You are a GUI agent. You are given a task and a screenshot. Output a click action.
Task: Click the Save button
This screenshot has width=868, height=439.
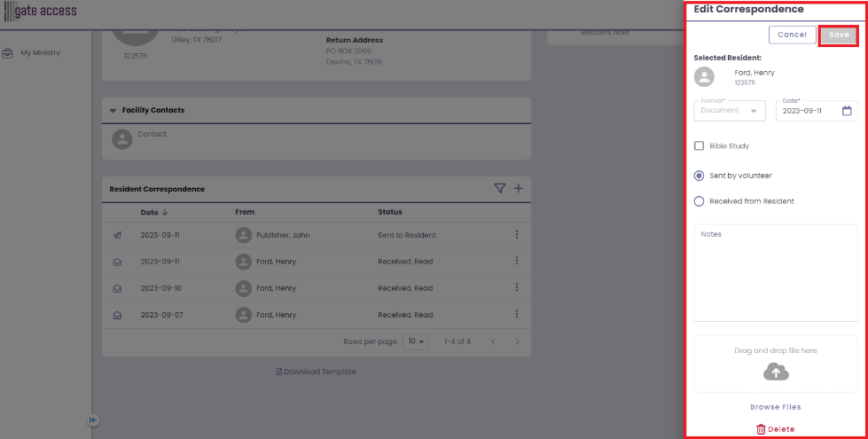[839, 35]
